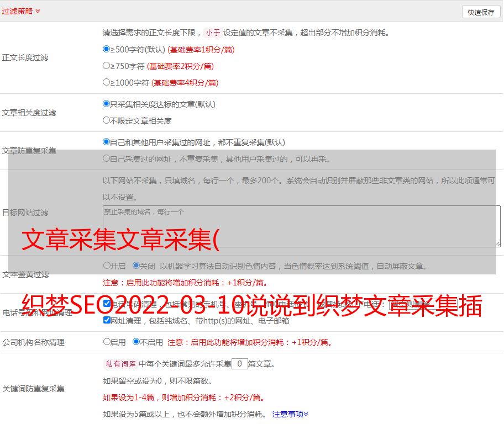Click the 基础费率4积分/篇 red text
The image size is (504, 424).
pyautogui.click(x=185, y=83)
